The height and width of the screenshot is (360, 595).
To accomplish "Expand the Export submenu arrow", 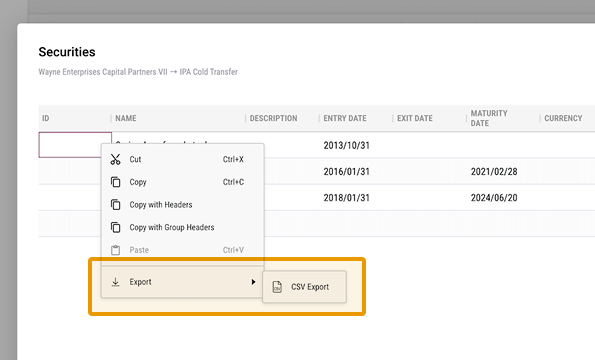I will (x=253, y=282).
